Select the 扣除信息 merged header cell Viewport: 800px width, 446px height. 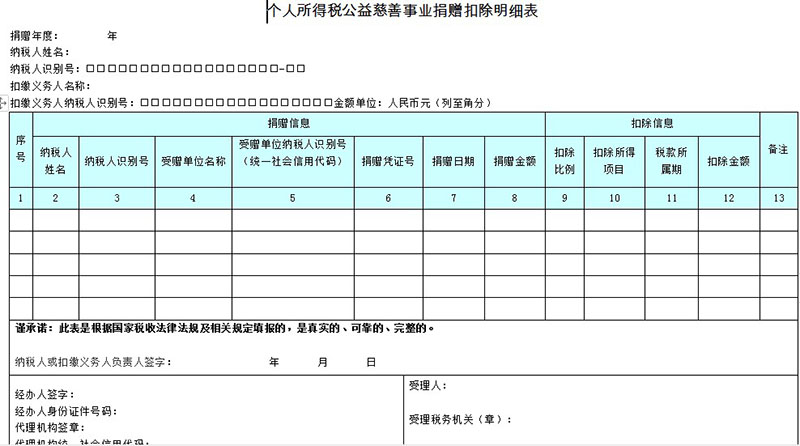click(x=652, y=123)
